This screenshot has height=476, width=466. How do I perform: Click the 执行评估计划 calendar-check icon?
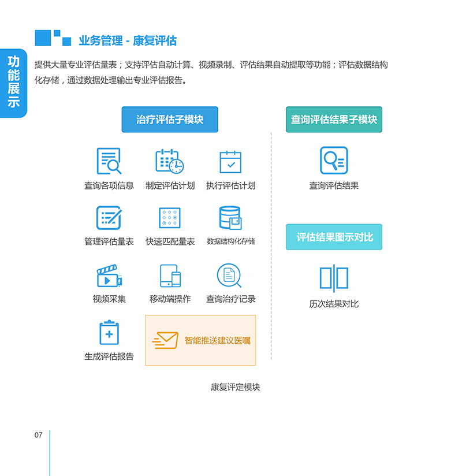tap(230, 162)
